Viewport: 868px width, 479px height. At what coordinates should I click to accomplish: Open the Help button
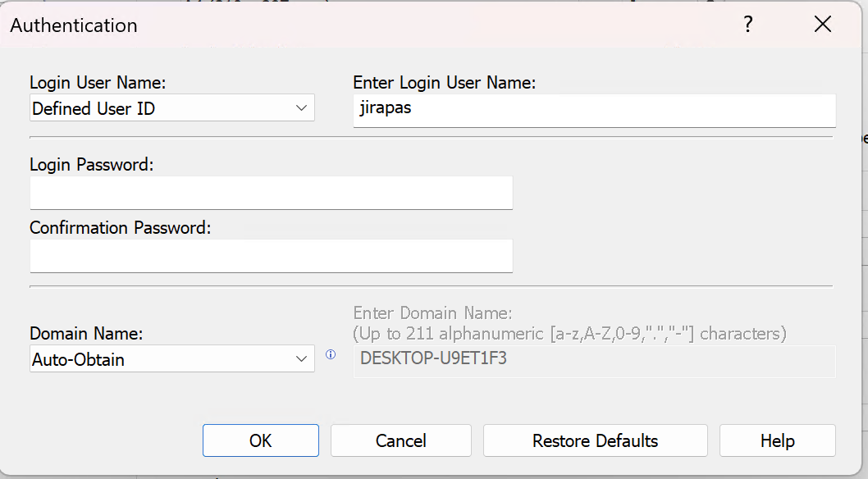coord(777,440)
